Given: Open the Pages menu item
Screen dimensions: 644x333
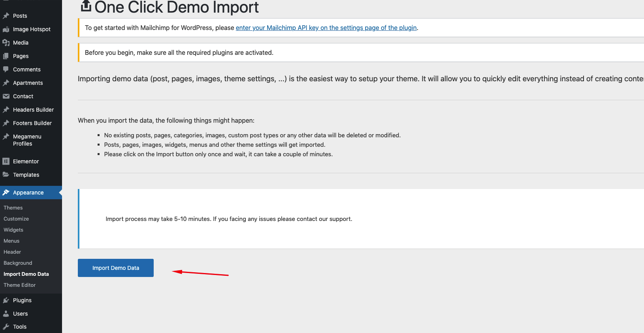Looking at the screenshot, I should click(x=21, y=56).
